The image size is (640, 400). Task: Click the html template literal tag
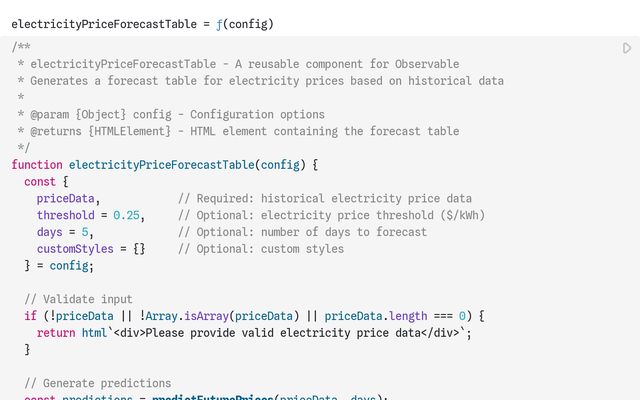click(x=94, y=333)
